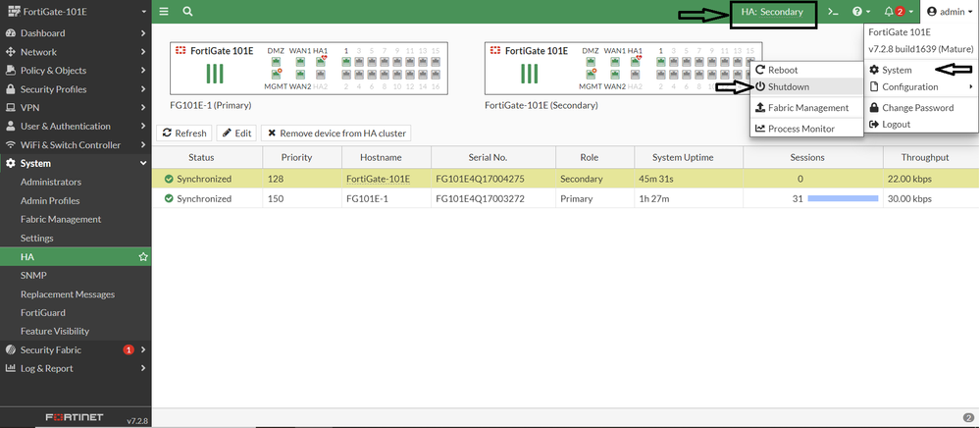This screenshot has height=428, width=980.
Task: Select Reboot from the System submenu
Action: pyautogui.click(x=806, y=70)
